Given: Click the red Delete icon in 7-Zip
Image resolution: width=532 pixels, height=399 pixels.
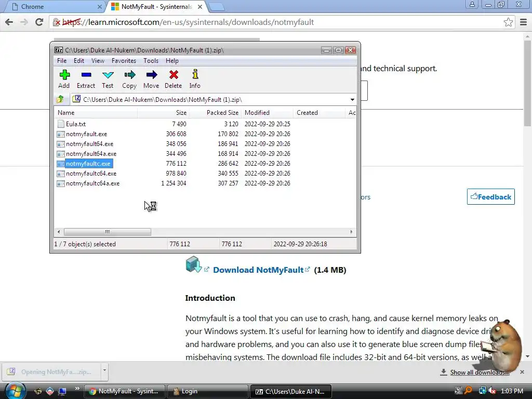Looking at the screenshot, I should pos(174,75).
